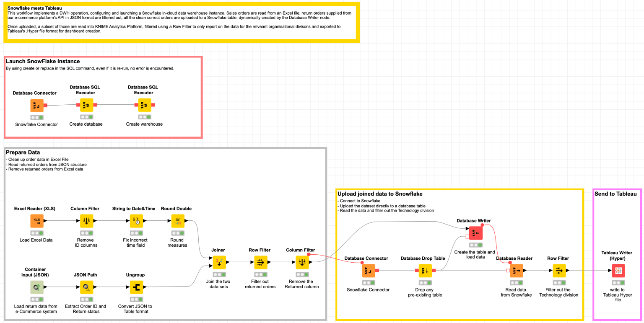Click the Create database SQL Executor node
Screen dimensions: 644x323
click(87, 105)
